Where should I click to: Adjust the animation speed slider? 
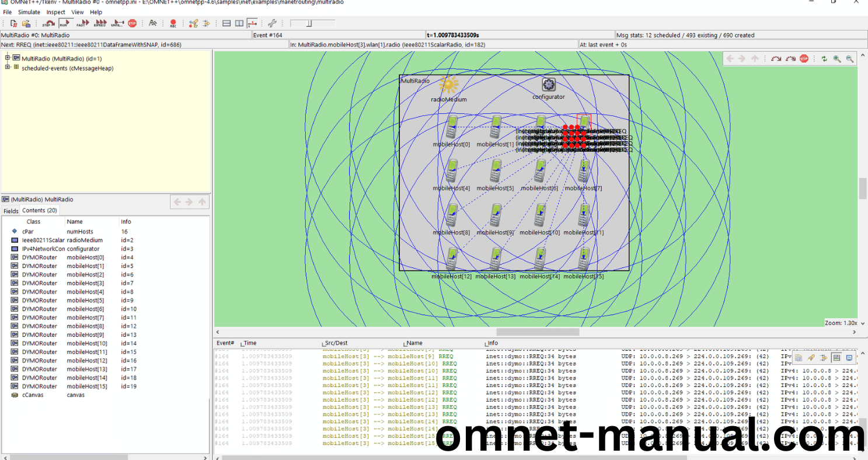pyautogui.click(x=310, y=23)
